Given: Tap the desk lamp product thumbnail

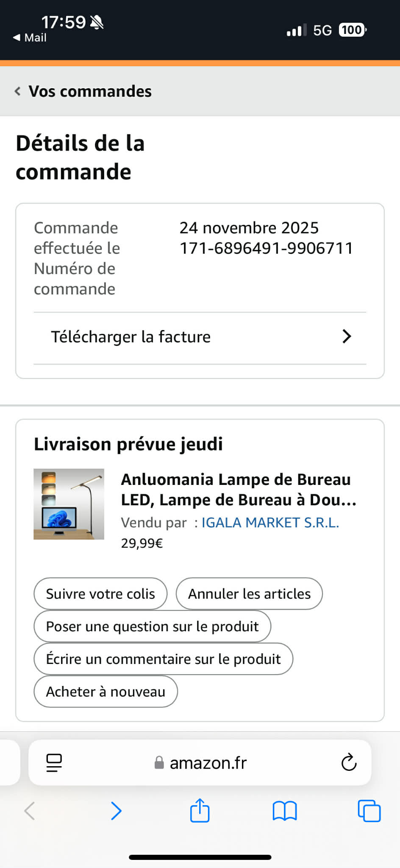Looking at the screenshot, I should coord(69,504).
